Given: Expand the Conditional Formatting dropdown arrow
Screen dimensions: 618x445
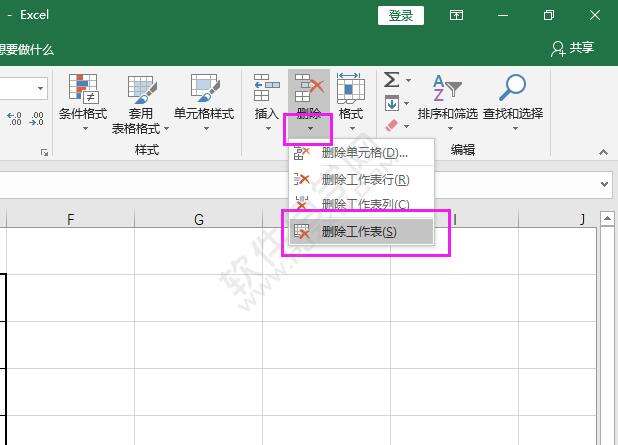Looking at the screenshot, I should [85, 128].
